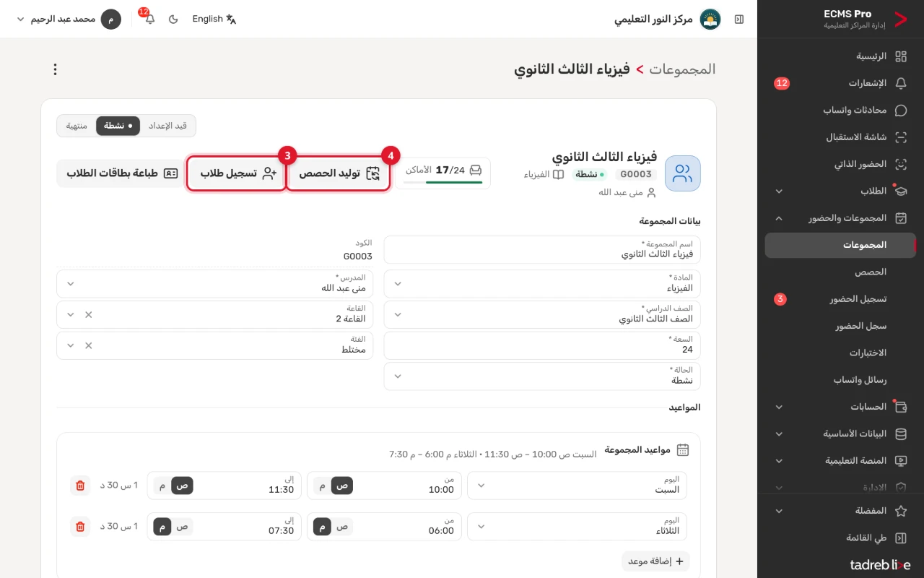Open الاختبارات in sidebar
Image resolution: width=924 pixels, height=578 pixels.
(x=840, y=353)
